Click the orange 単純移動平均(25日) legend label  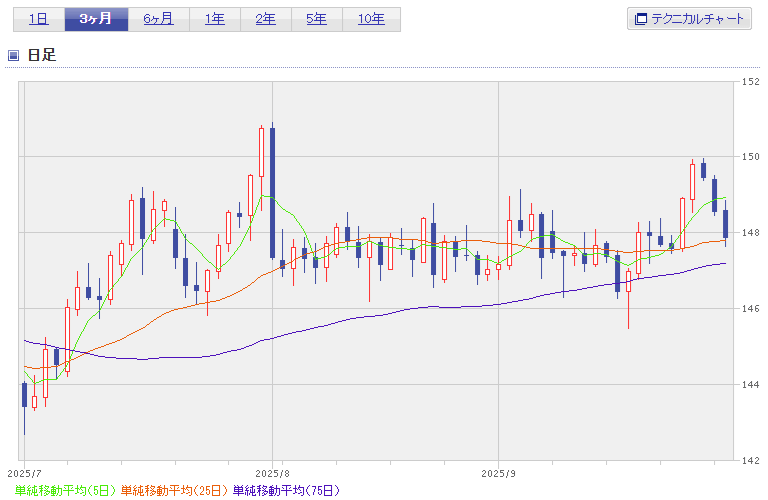[174, 490]
